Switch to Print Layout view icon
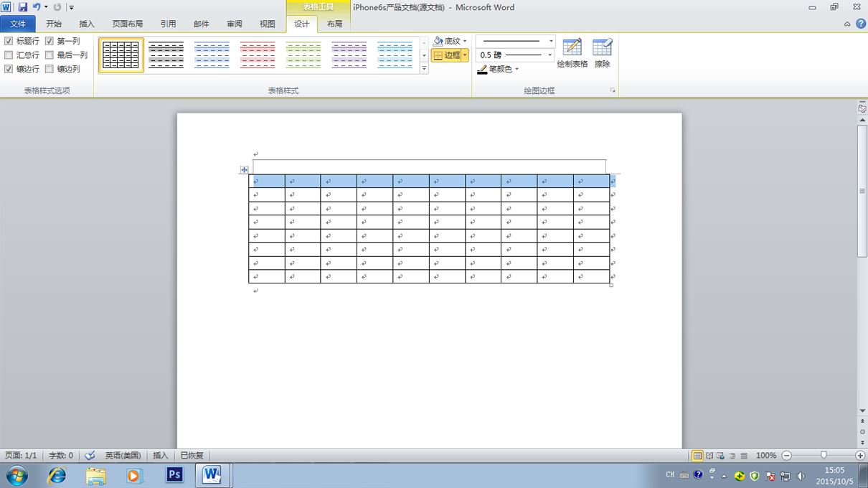The image size is (868, 488). 697,456
